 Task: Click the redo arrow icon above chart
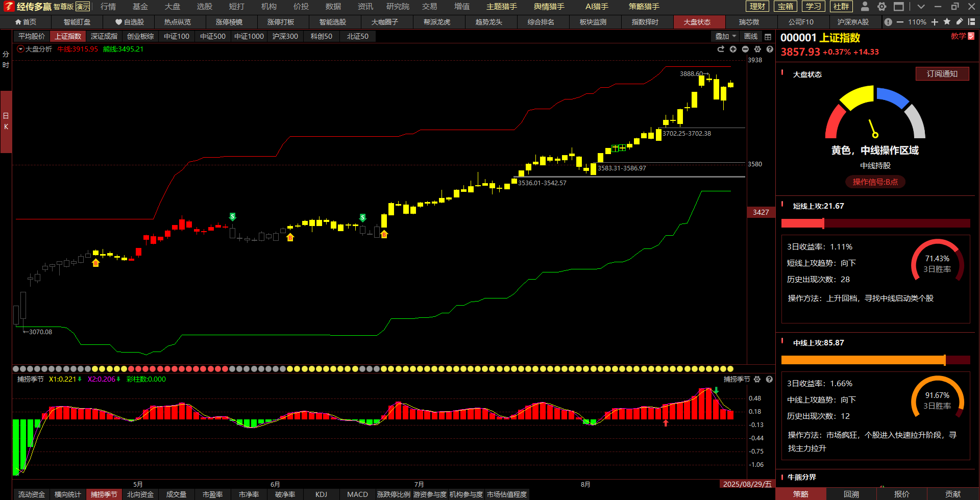pos(721,49)
